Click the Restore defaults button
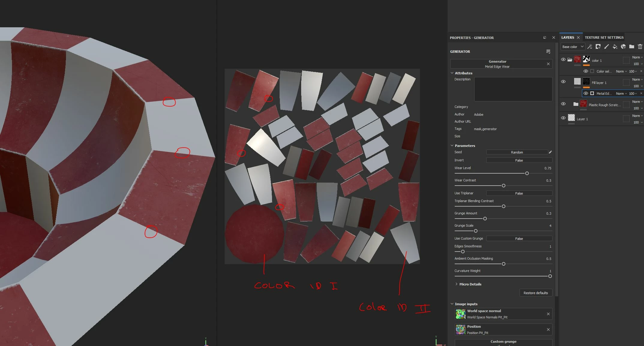 tap(536, 293)
